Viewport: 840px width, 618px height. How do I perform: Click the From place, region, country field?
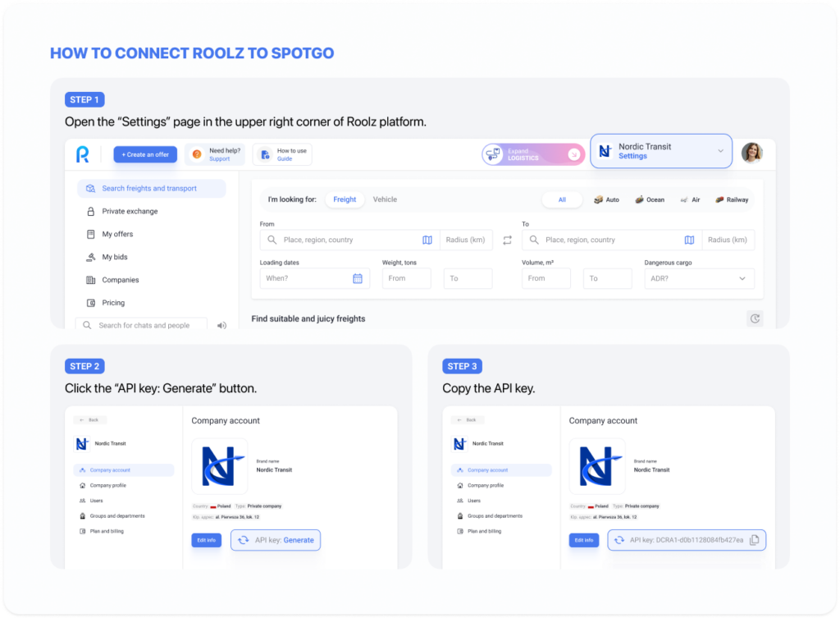tap(349, 240)
